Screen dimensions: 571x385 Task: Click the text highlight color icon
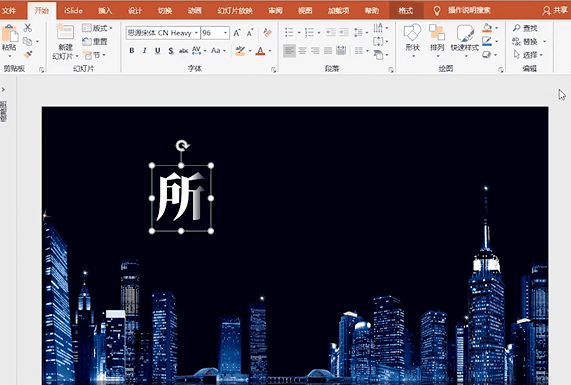pos(240,51)
